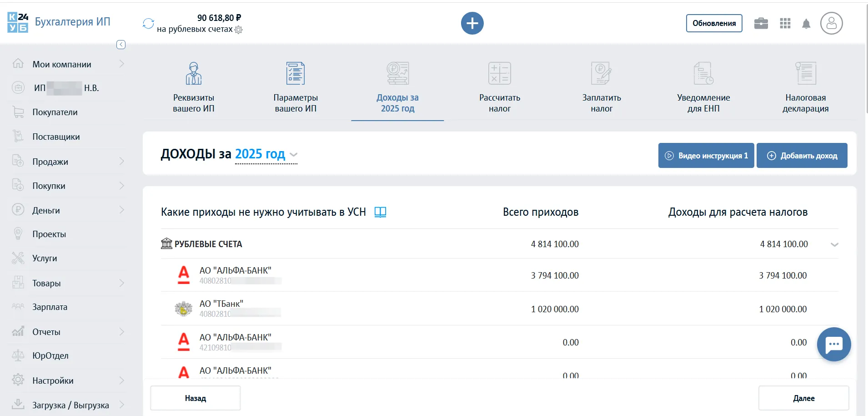The width and height of the screenshot is (868, 416).
Task: Expand the Продажи sidebar menu
Action: tap(68, 162)
